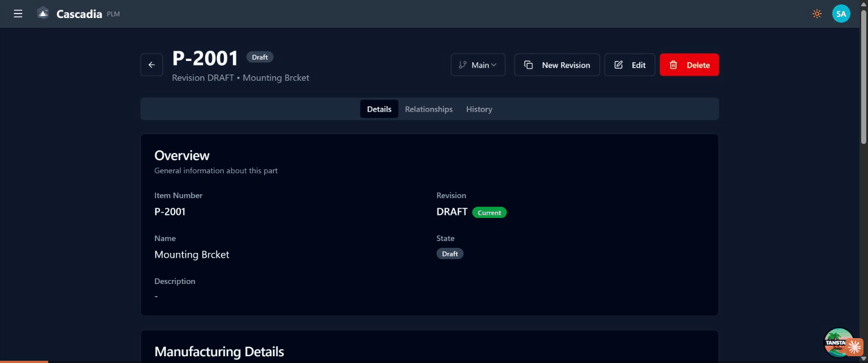The width and height of the screenshot is (868, 363).
Task: Open the TanStack devtools badge
Action: [837, 342]
